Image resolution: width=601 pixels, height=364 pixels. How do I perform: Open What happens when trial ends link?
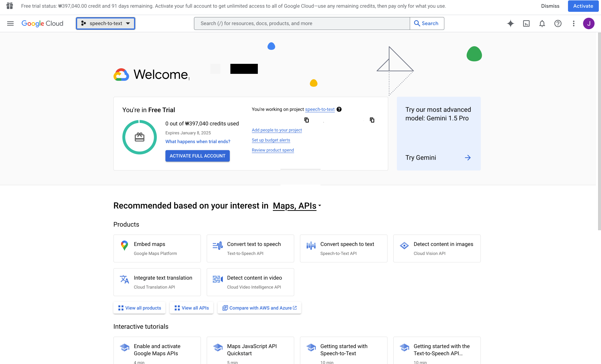point(198,141)
